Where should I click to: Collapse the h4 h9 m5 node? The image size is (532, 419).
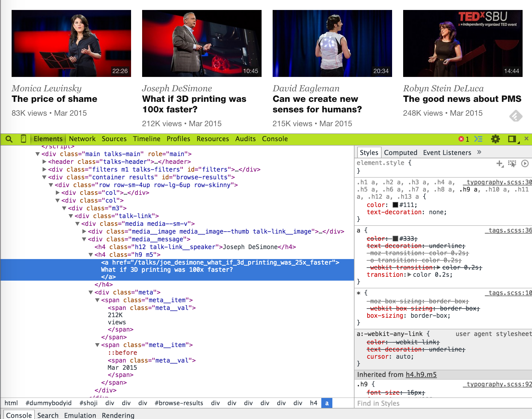pyautogui.click(x=91, y=255)
